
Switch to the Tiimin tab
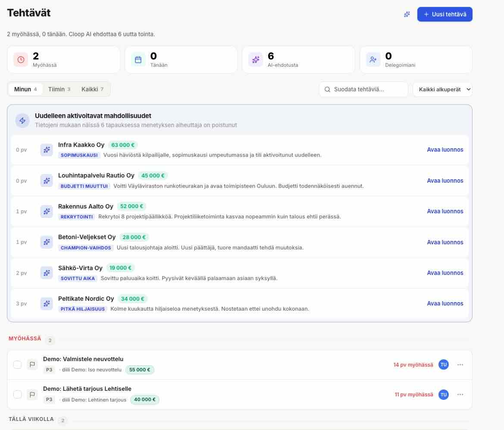tap(59, 89)
